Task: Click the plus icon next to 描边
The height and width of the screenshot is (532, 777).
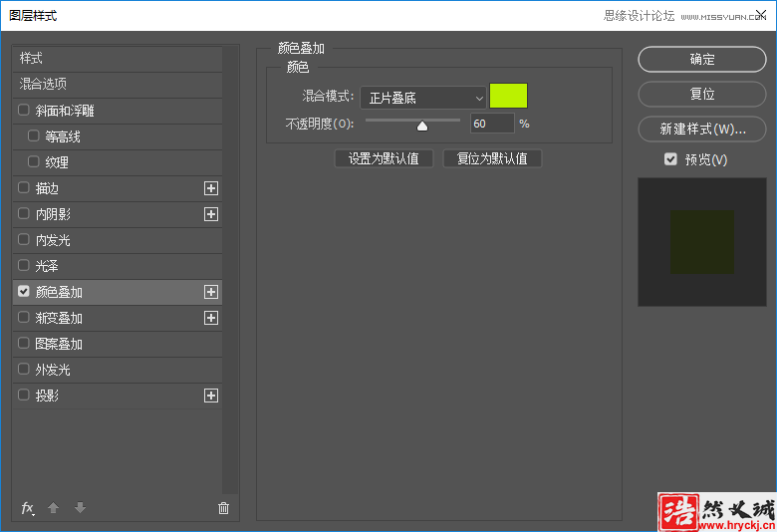Action: pos(211,188)
